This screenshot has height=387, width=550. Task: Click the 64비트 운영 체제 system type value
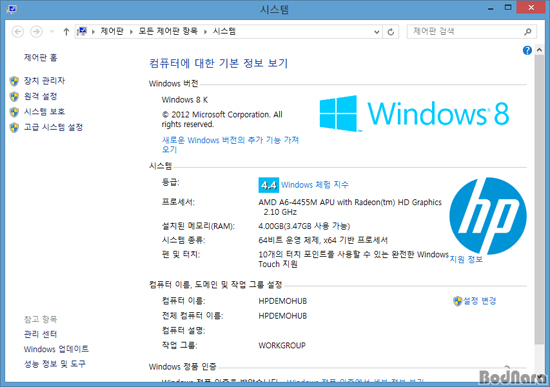[x=323, y=240]
